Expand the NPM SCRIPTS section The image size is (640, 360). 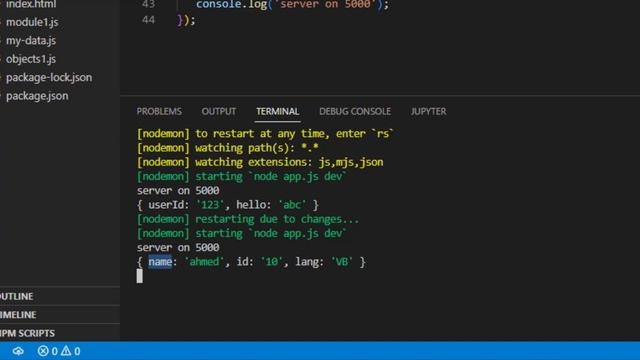(x=27, y=333)
